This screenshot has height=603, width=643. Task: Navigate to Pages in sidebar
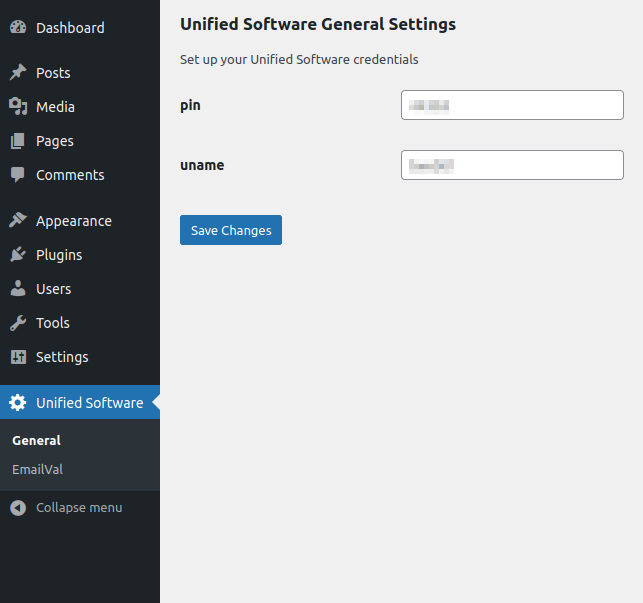[80, 141]
